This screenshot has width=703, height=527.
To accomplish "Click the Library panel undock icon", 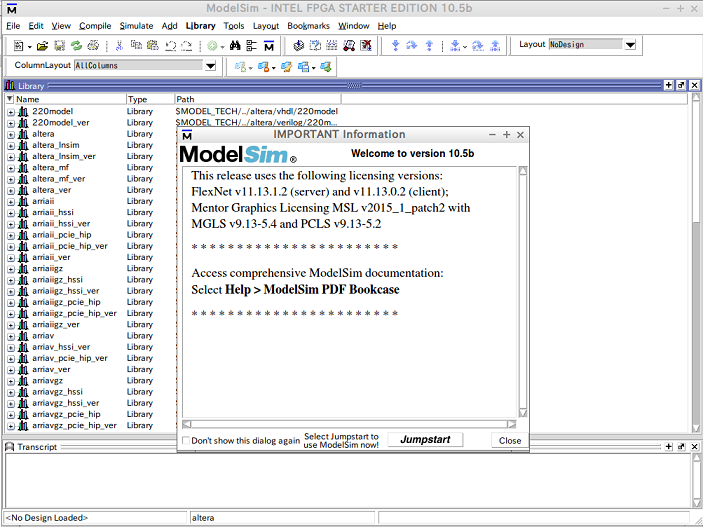I will [681, 85].
